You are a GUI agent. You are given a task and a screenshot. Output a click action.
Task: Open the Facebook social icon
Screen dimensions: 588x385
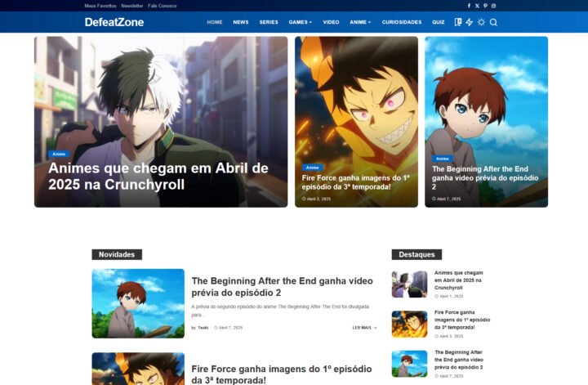tap(469, 6)
